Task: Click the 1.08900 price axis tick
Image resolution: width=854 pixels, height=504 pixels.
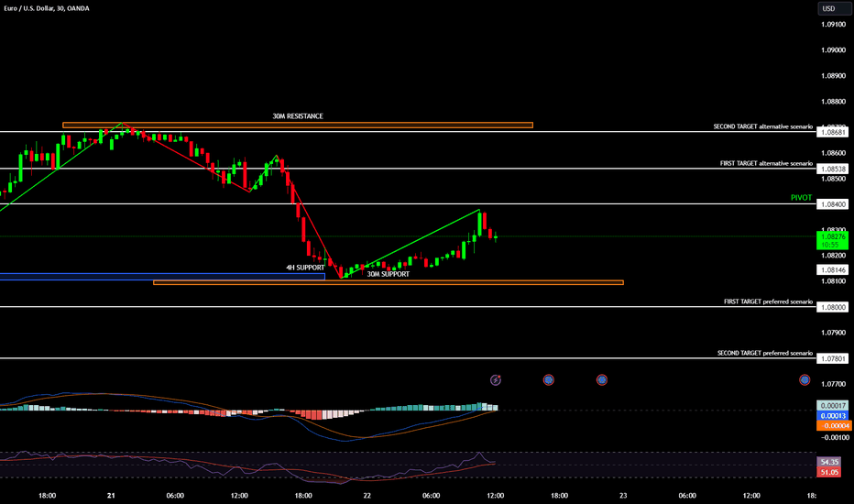Action: click(x=833, y=76)
